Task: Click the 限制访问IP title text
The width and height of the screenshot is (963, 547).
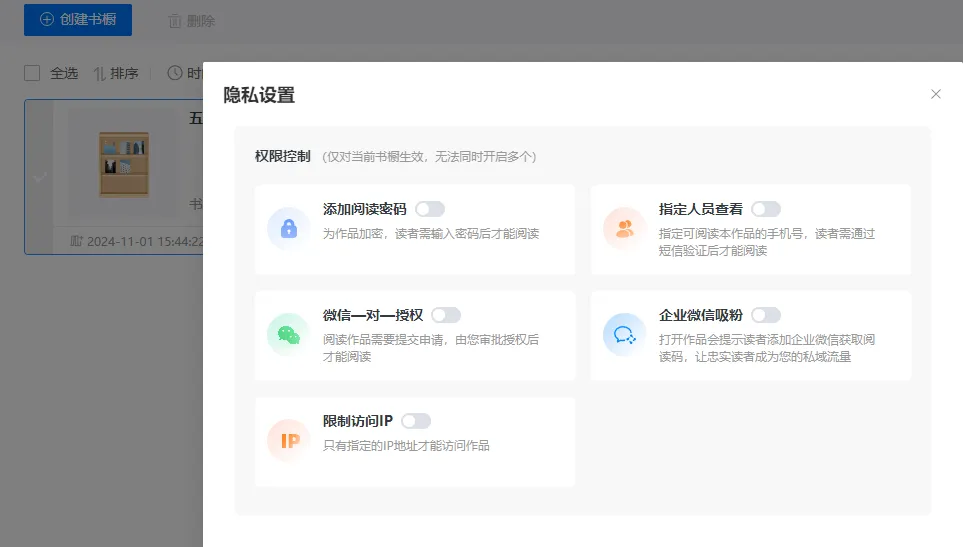Action: 358,421
